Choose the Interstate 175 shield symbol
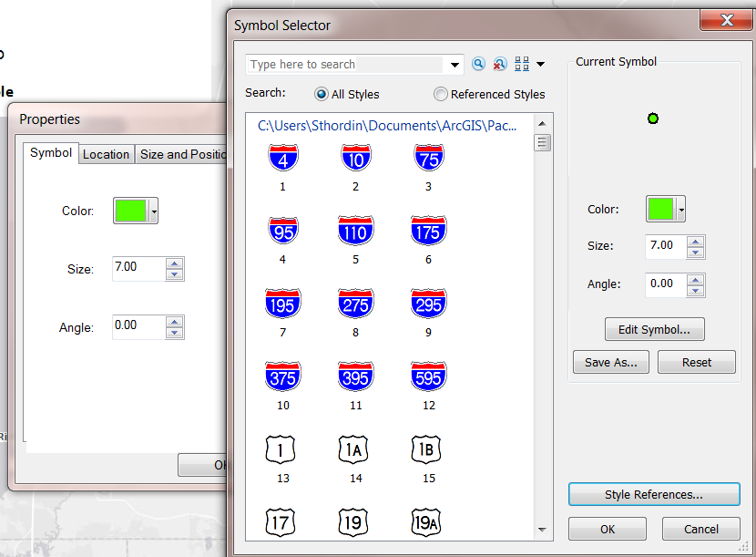756x557 pixels. 429,231
